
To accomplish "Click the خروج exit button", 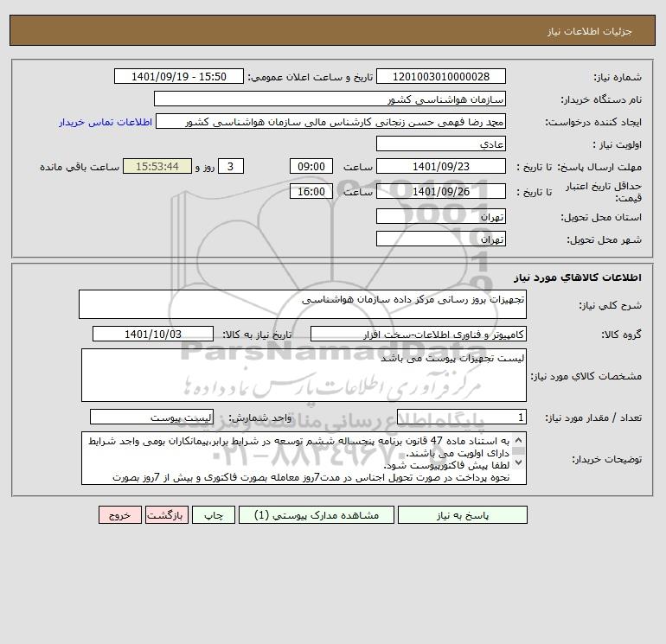I will pyautogui.click(x=119, y=515).
